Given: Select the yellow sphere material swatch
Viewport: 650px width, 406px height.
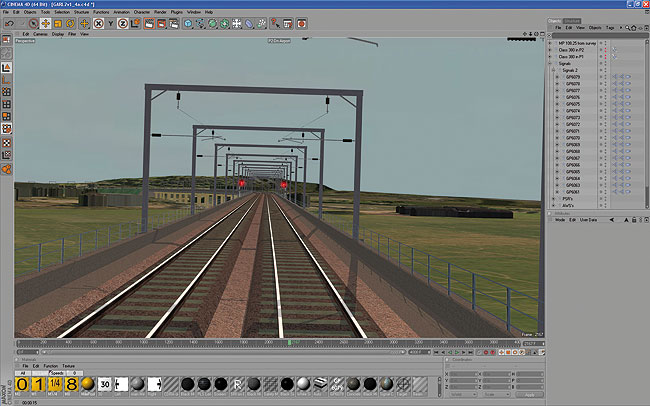Looking at the screenshot, I should click(88, 384).
